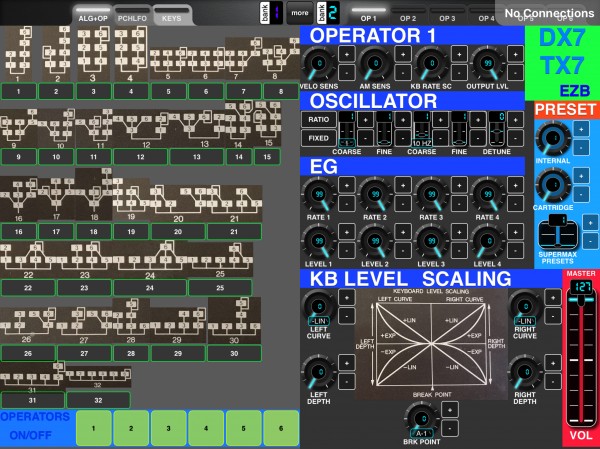
Task: Toggle operator 3 on/off
Action: click(x=168, y=428)
